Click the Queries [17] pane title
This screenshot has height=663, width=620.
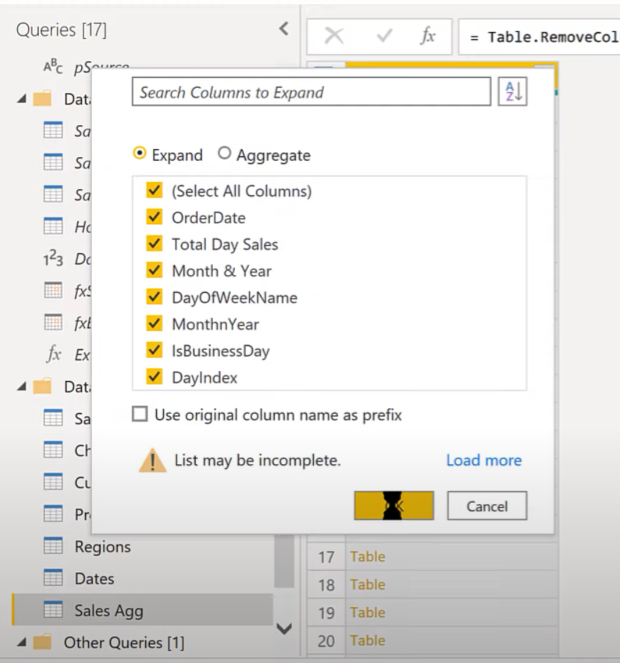(x=61, y=30)
